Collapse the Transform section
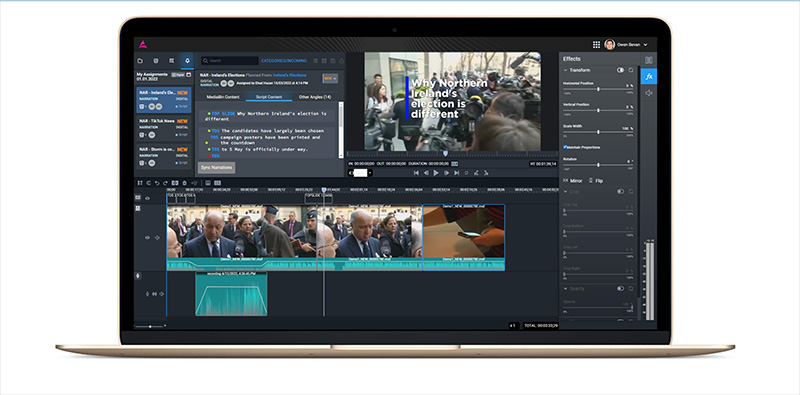Image resolution: width=800 pixels, height=395 pixels. tap(565, 70)
